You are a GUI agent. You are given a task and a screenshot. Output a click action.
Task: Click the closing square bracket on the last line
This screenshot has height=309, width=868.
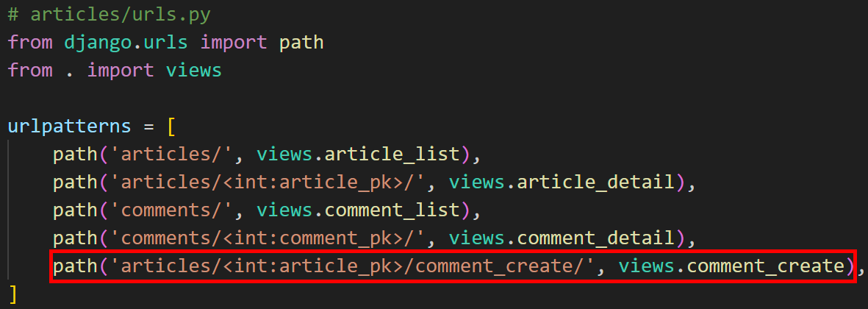click(13, 295)
